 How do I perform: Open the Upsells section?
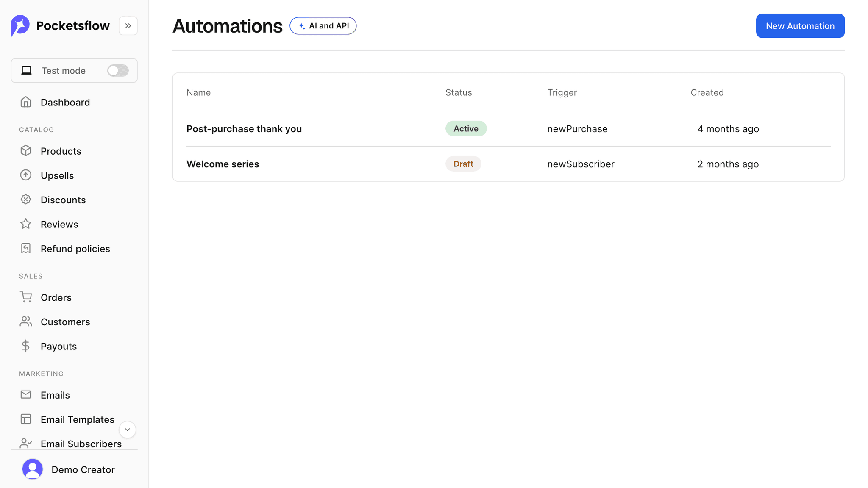[x=57, y=175]
